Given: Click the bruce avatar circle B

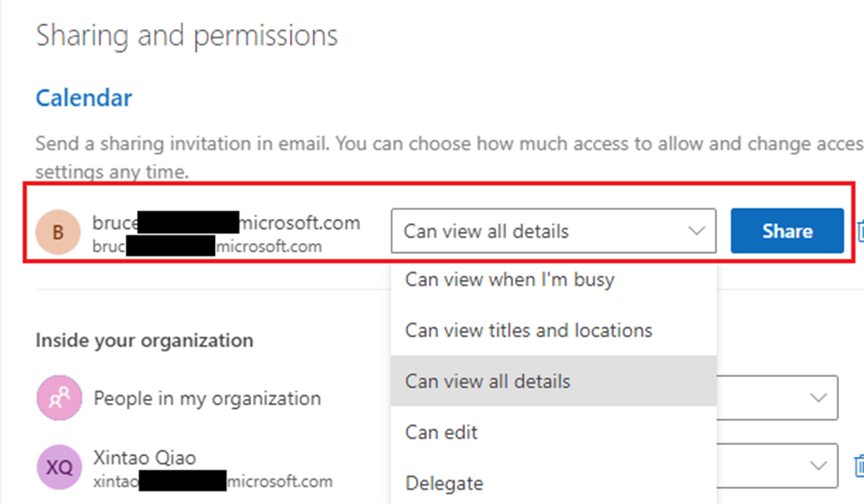Looking at the screenshot, I should (58, 232).
